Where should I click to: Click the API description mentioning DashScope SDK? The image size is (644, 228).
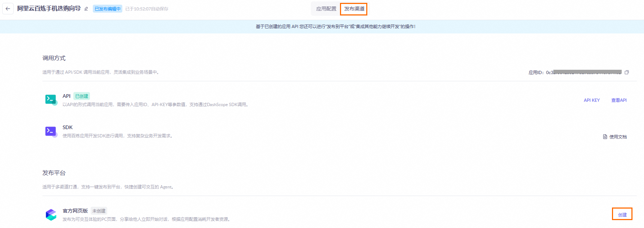[x=156, y=105]
